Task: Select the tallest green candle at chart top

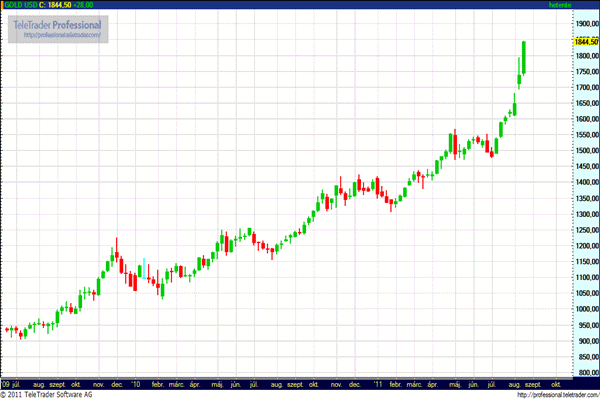Action: 525,57
